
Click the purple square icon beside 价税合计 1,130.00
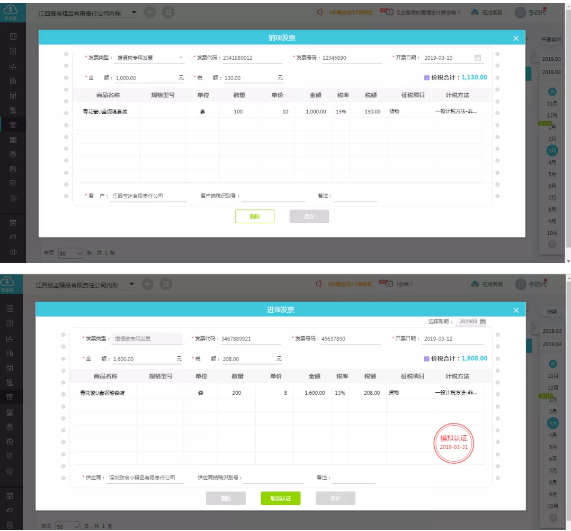[426, 78]
